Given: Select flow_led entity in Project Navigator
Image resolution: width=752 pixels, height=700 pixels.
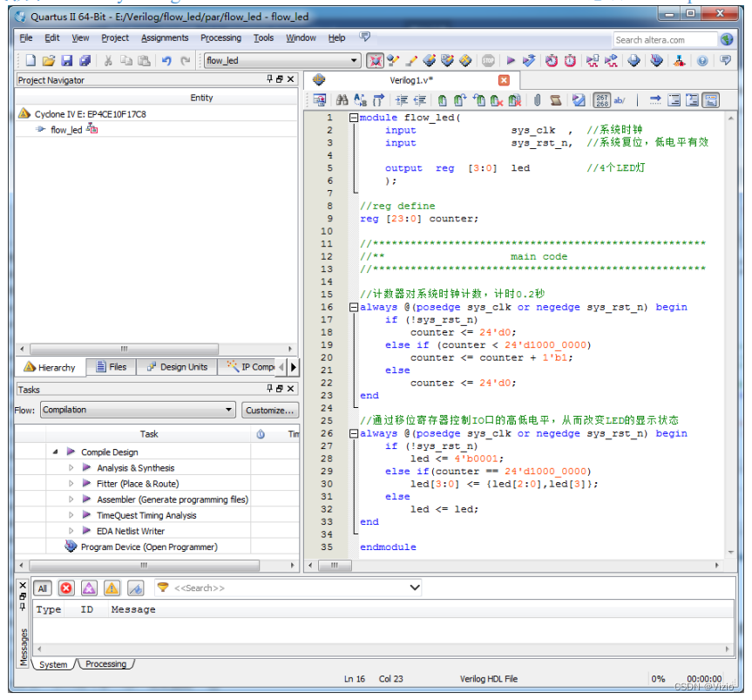Looking at the screenshot, I should [x=65, y=130].
